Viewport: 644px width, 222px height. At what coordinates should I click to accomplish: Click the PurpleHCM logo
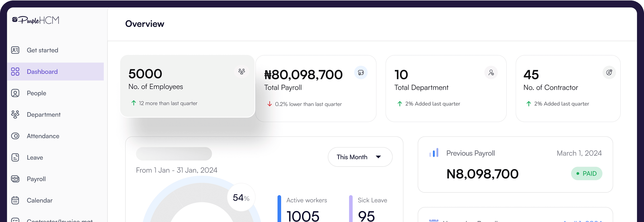(36, 20)
